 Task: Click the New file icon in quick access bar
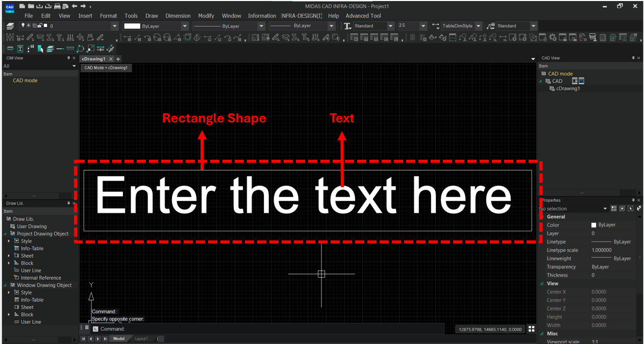(x=22, y=6)
